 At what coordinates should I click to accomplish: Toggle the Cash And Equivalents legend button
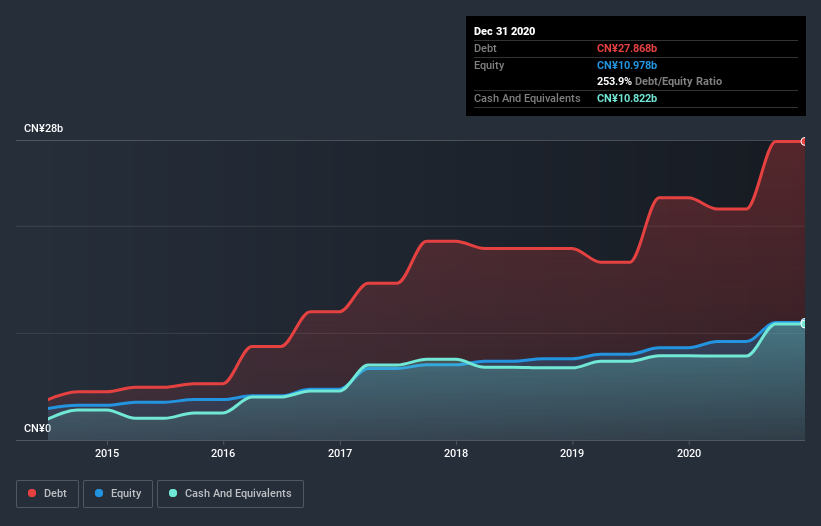(x=230, y=494)
